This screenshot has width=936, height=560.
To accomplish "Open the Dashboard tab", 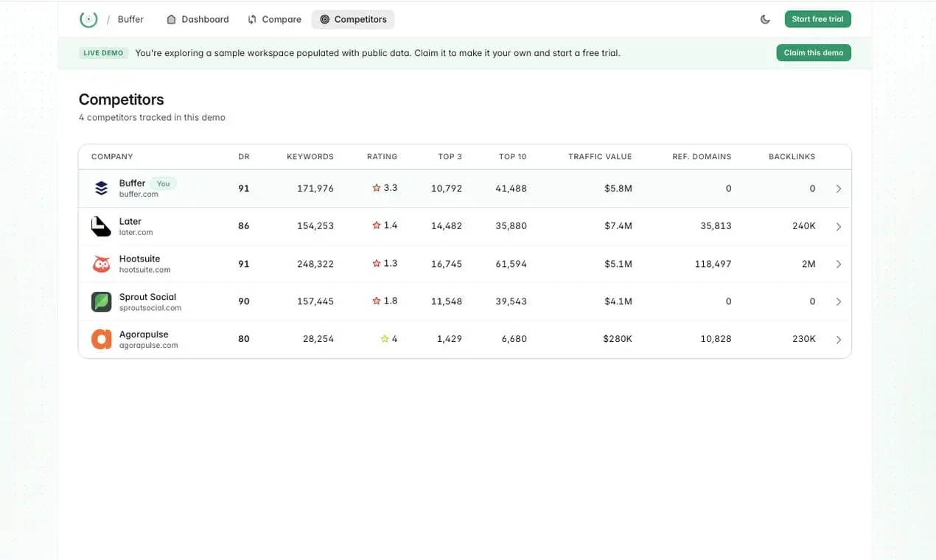I will [x=198, y=19].
